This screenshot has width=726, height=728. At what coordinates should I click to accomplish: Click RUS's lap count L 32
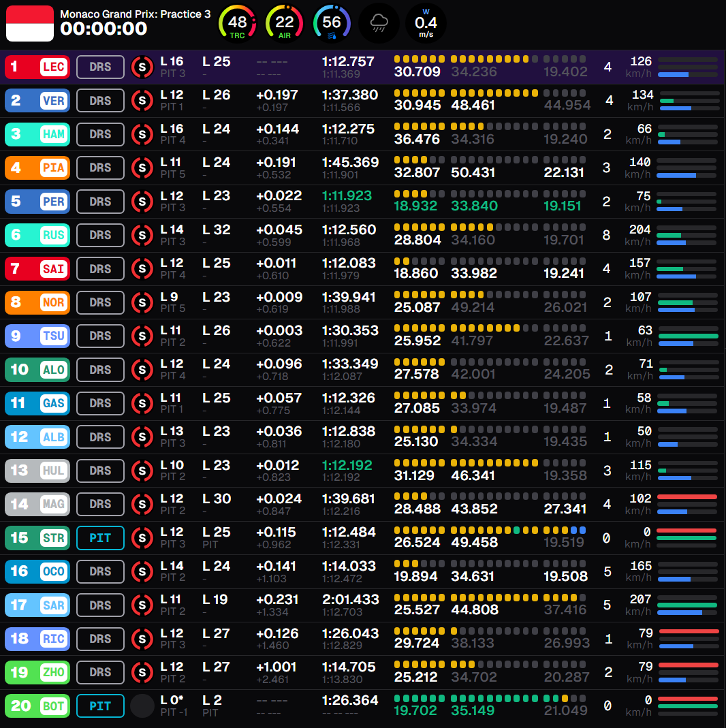217,230
